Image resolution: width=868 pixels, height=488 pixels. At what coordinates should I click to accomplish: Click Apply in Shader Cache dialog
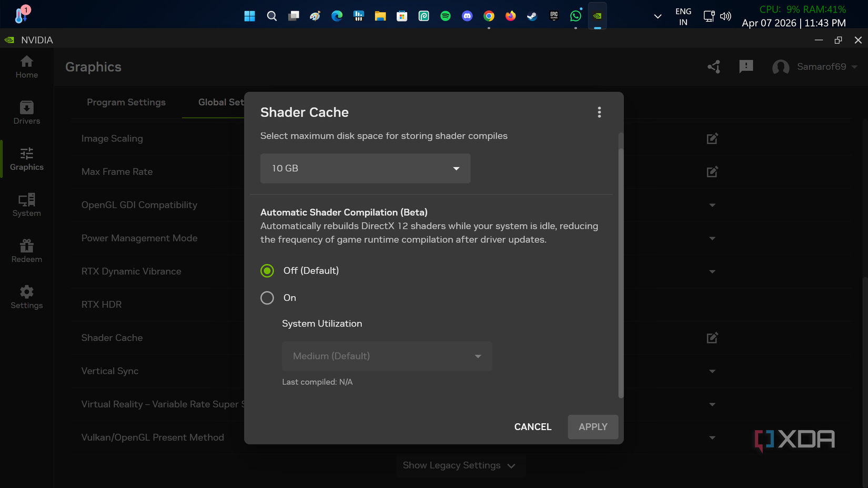(593, 427)
